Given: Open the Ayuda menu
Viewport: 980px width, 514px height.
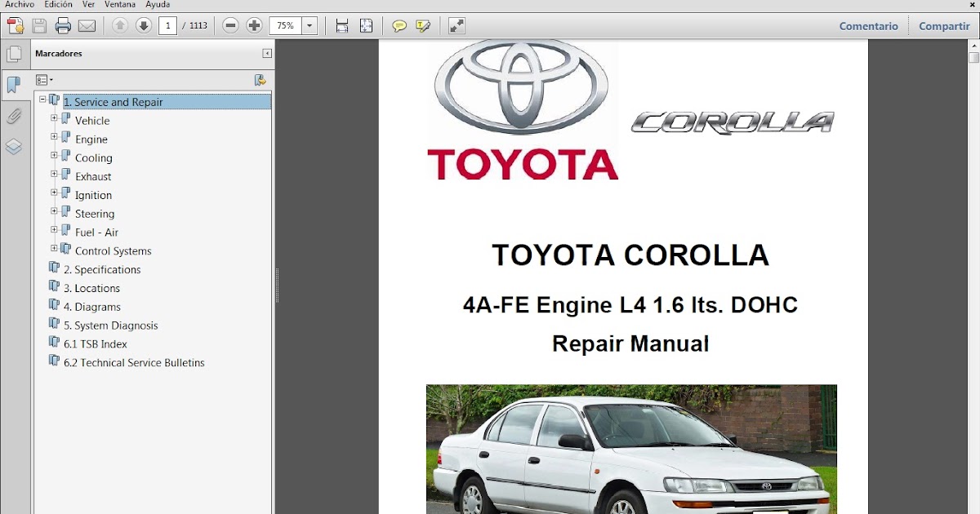Looking at the screenshot, I should pyautogui.click(x=158, y=5).
